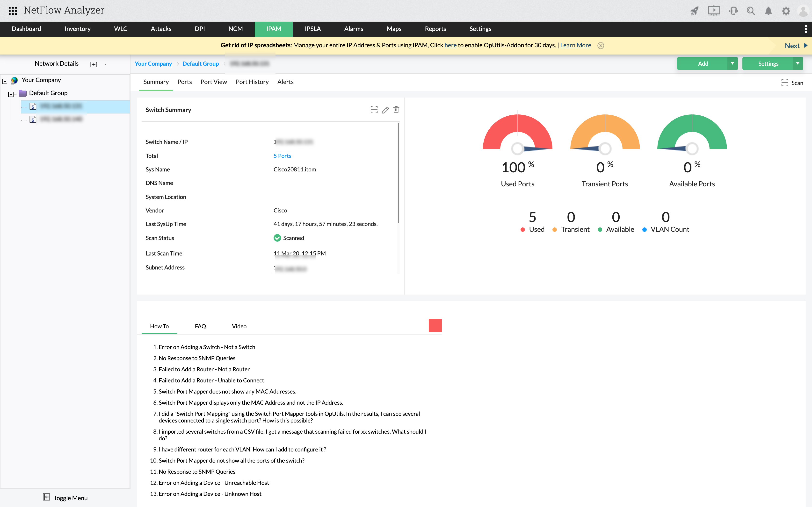This screenshot has height=507, width=812.
Task: Edit Switch Summary with pencil icon
Action: tap(385, 110)
